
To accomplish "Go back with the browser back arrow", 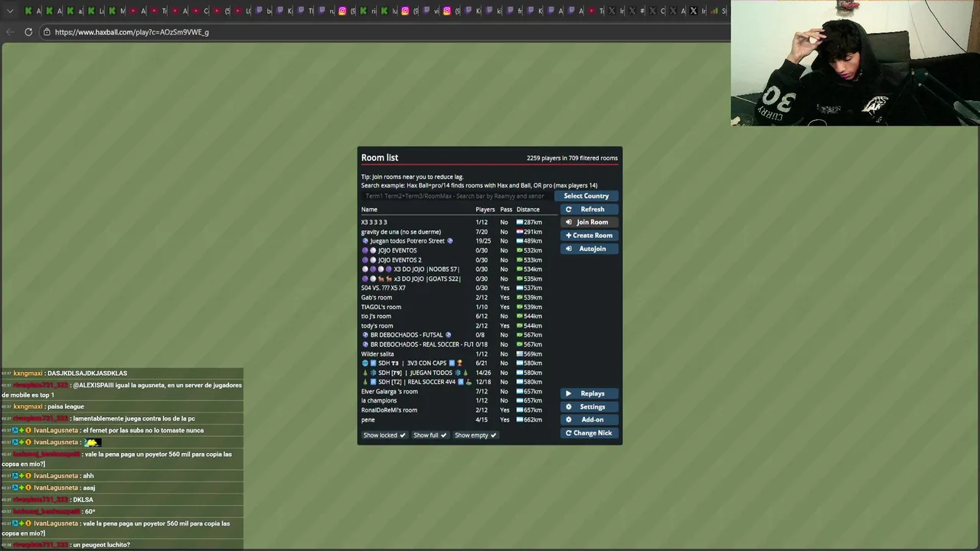I will tap(10, 32).
